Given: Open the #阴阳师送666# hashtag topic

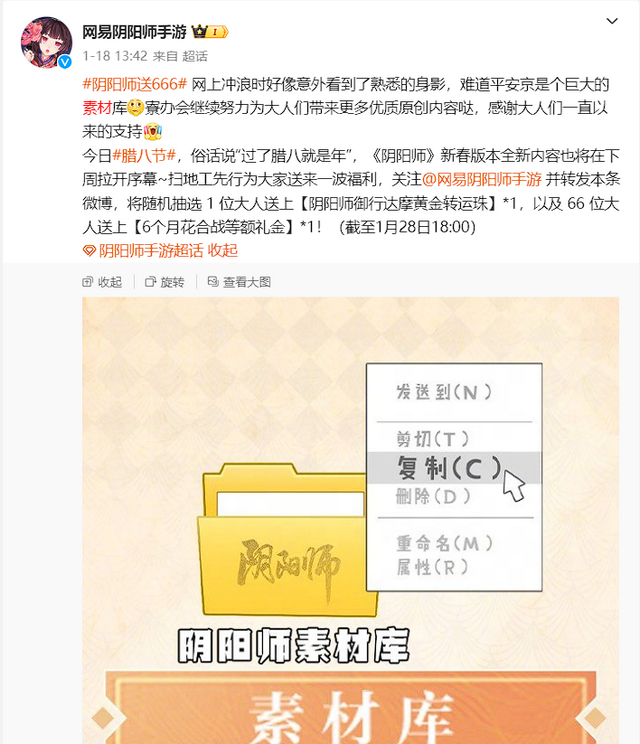Looking at the screenshot, I should point(135,84).
